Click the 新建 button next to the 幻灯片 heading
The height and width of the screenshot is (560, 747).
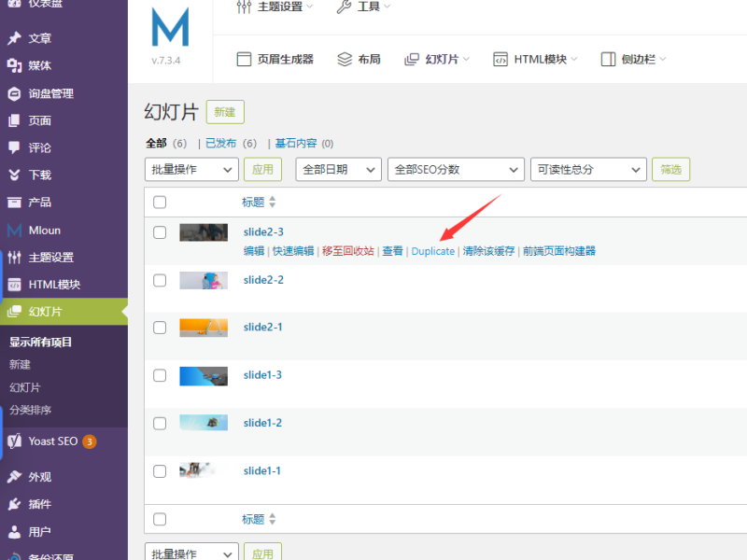[x=225, y=112]
